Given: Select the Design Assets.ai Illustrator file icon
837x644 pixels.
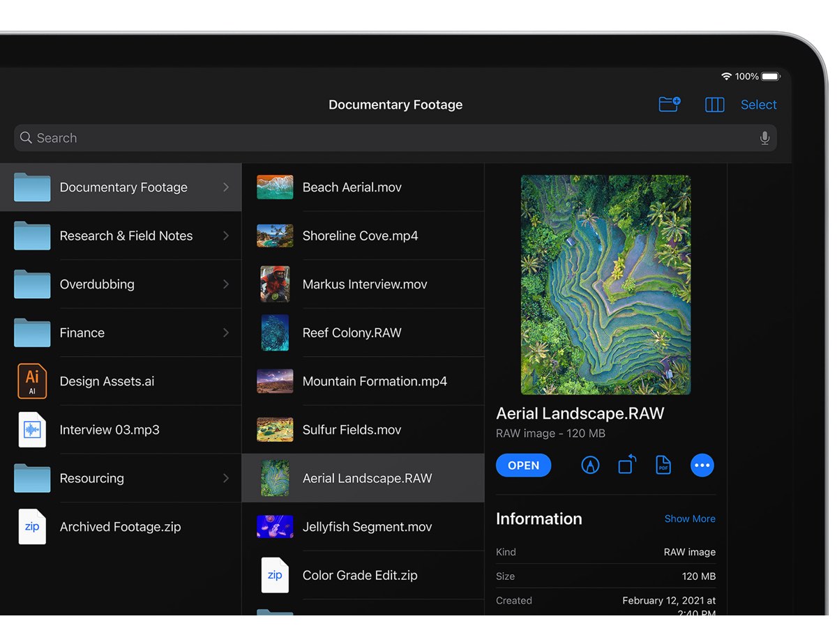Looking at the screenshot, I should 32,381.
